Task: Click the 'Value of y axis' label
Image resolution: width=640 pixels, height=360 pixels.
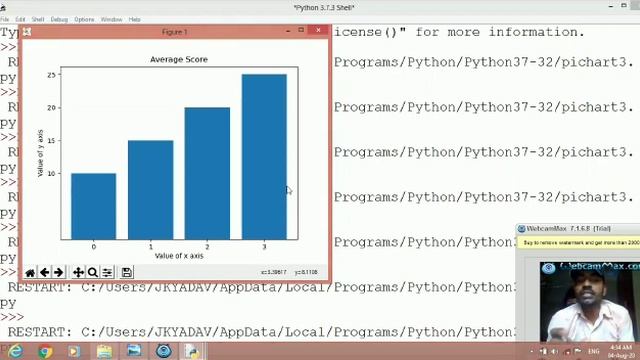Action: point(40,153)
